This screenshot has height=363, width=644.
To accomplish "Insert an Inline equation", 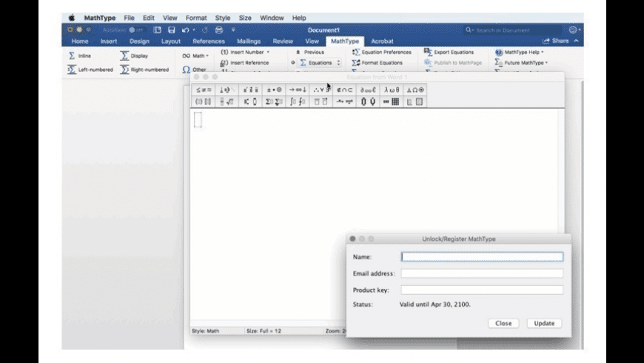I will (x=80, y=56).
